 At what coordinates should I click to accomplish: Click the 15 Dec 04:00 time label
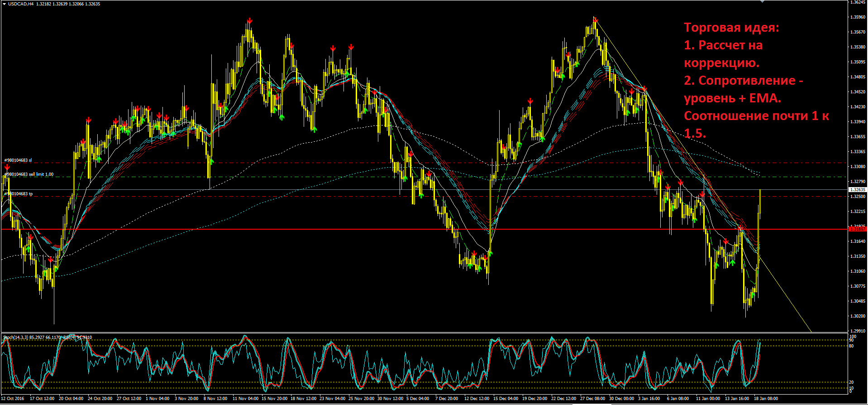[x=506, y=399]
